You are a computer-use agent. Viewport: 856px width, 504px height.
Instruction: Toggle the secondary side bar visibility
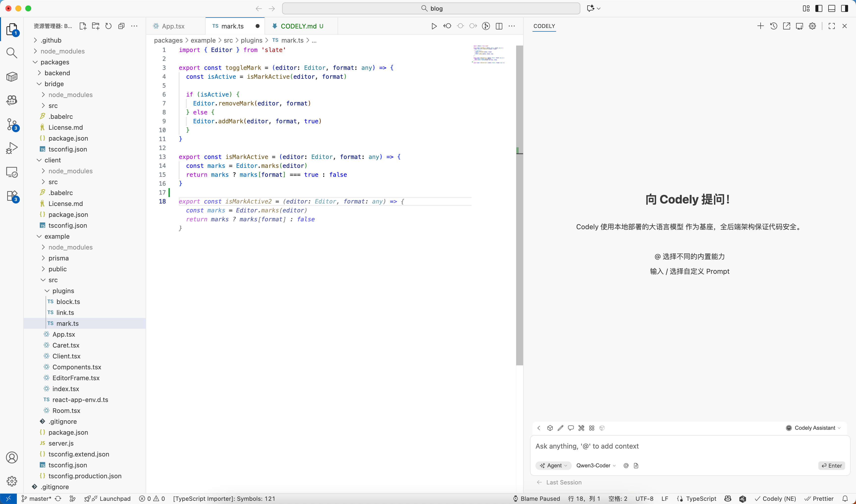(x=844, y=8)
